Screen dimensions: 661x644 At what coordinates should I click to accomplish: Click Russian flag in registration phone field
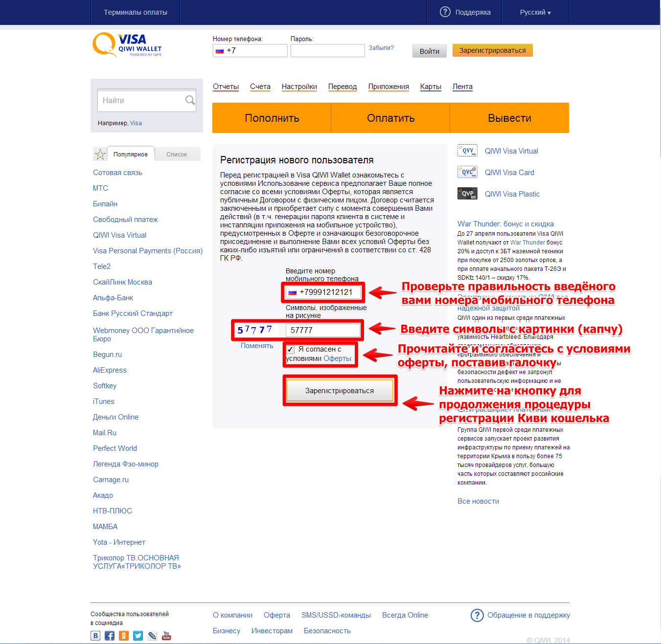click(x=293, y=292)
